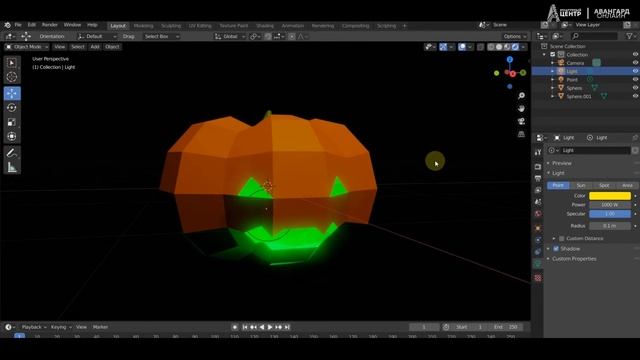This screenshot has height=360, width=640.
Task: Open the Options dropdown
Action: (514, 36)
